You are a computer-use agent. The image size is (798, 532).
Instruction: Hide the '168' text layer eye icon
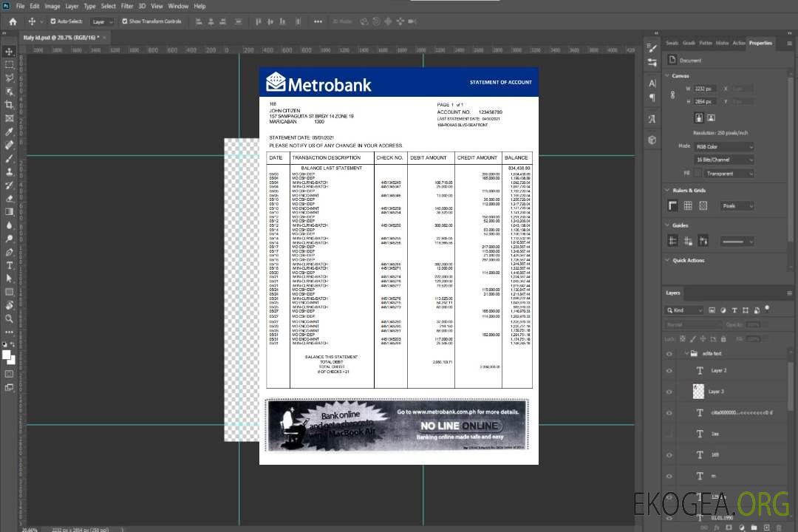tap(669, 455)
